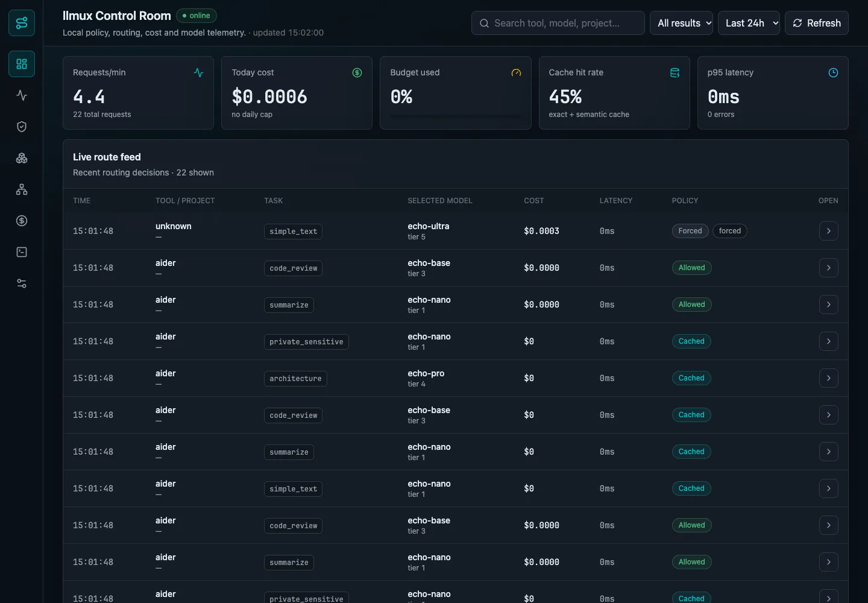Open the cached summarize row details
The height and width of the screenshot is (603, 868).
tap(828, 452)
